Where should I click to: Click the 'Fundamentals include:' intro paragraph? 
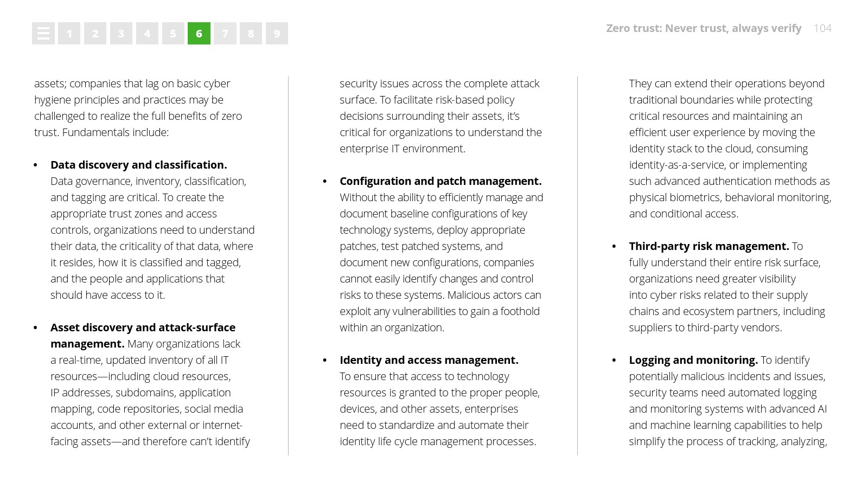pyautogui.click(x=138, y=108)
